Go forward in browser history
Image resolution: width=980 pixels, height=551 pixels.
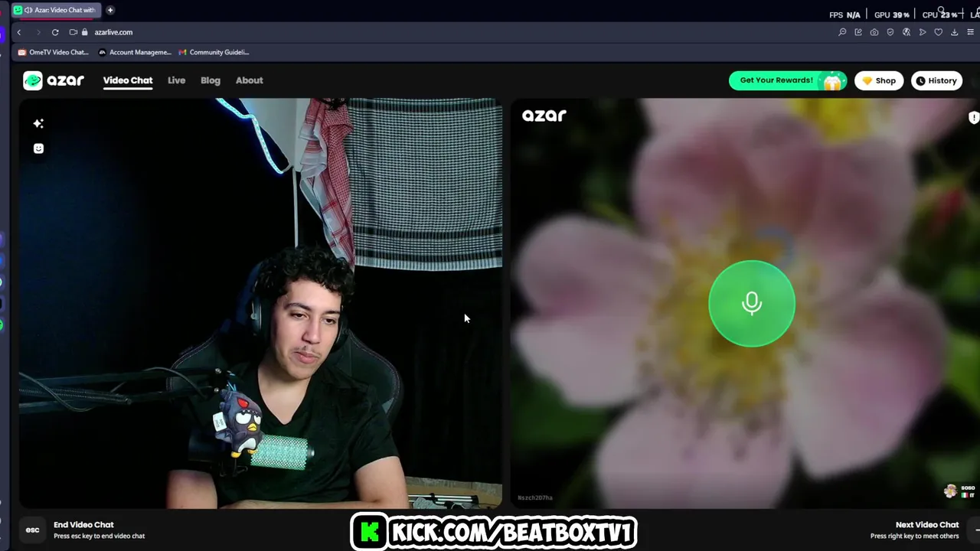click(x=38, y=32)
